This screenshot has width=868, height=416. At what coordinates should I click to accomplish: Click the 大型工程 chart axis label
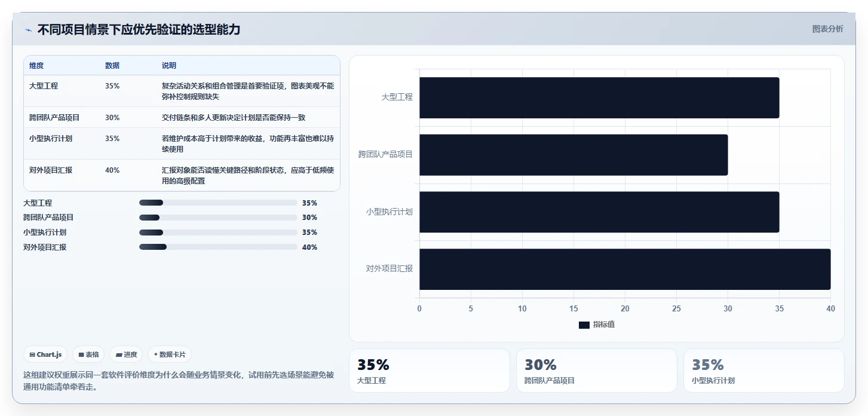[397, 97]
